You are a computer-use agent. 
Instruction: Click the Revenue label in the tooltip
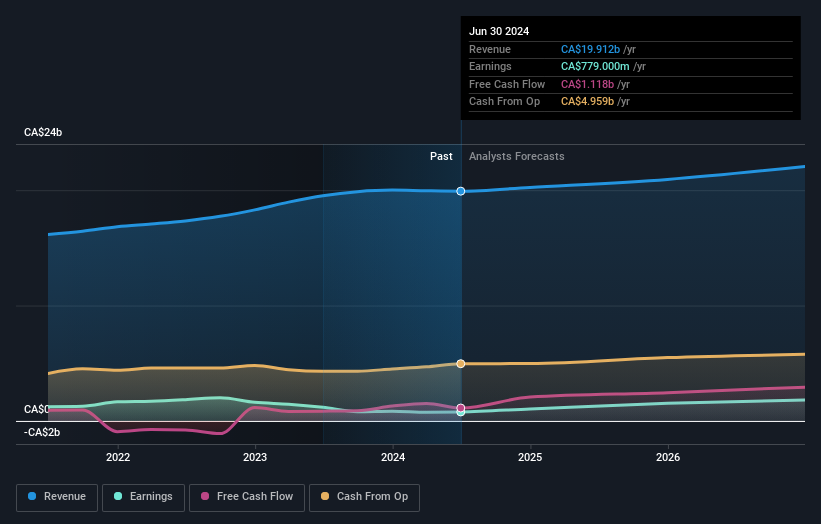pyautogui.click(x=490, y=49)
